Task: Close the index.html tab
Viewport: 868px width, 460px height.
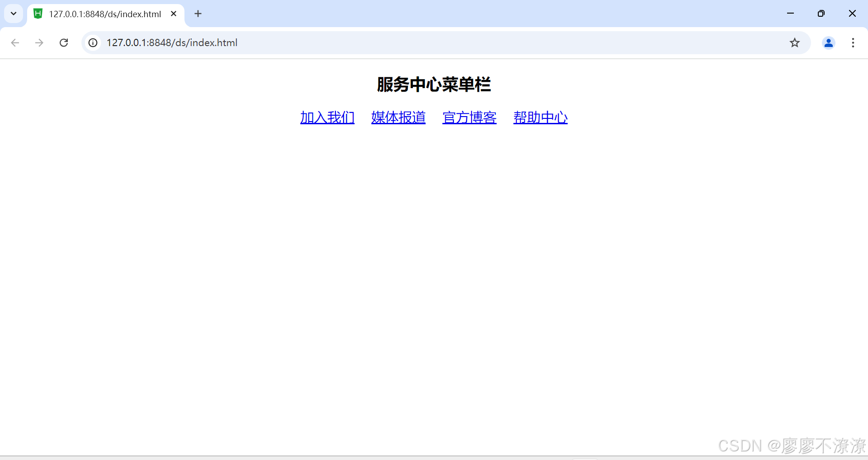Action: pyautogui.click(x=174, y=14)
